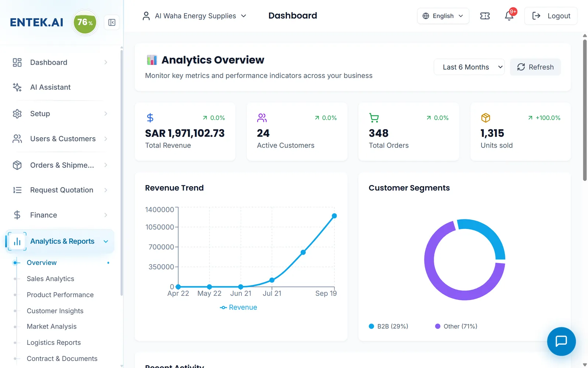Viewport: 588px width, 368px height.
Task: Click the Sep 19 revenue data point
Action: 334,216
